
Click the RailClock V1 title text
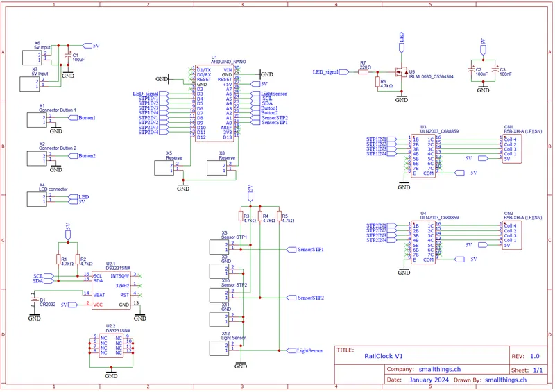[384, 356]
